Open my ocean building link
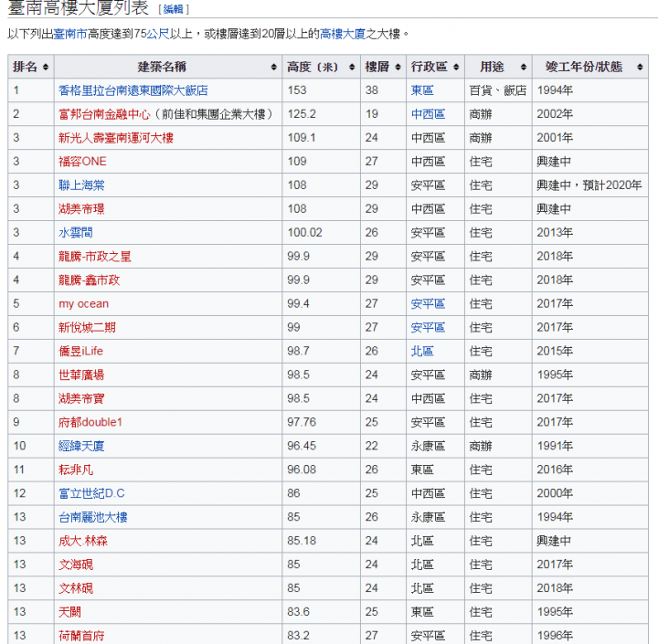 pos(83,304)
